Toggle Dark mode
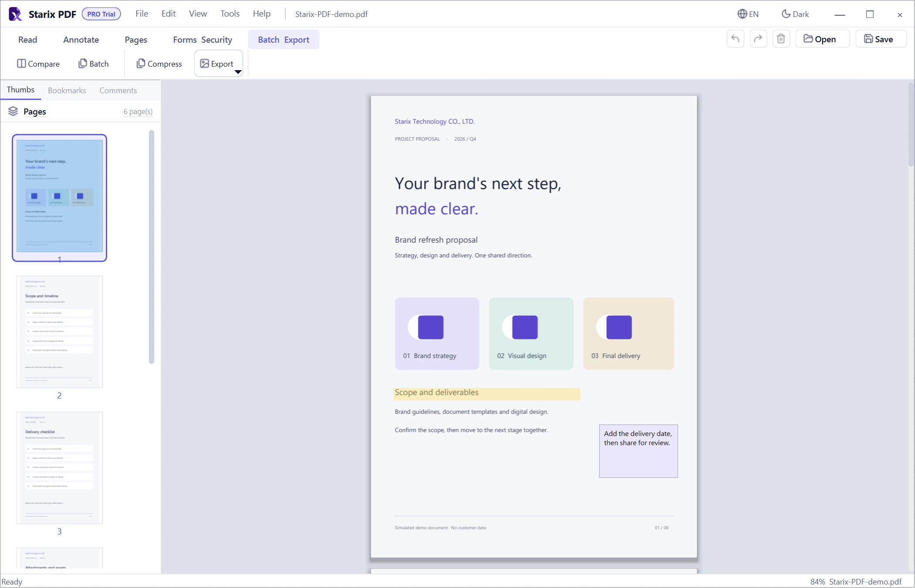 pos(795,14)
